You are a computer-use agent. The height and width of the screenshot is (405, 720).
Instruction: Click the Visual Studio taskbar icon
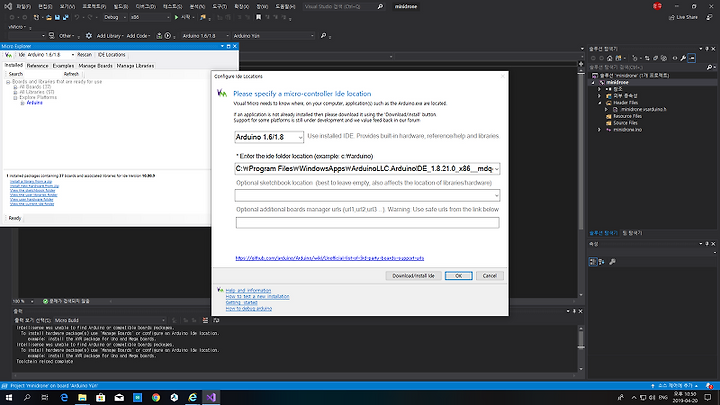pyautogui.click(x=211, y=397)
